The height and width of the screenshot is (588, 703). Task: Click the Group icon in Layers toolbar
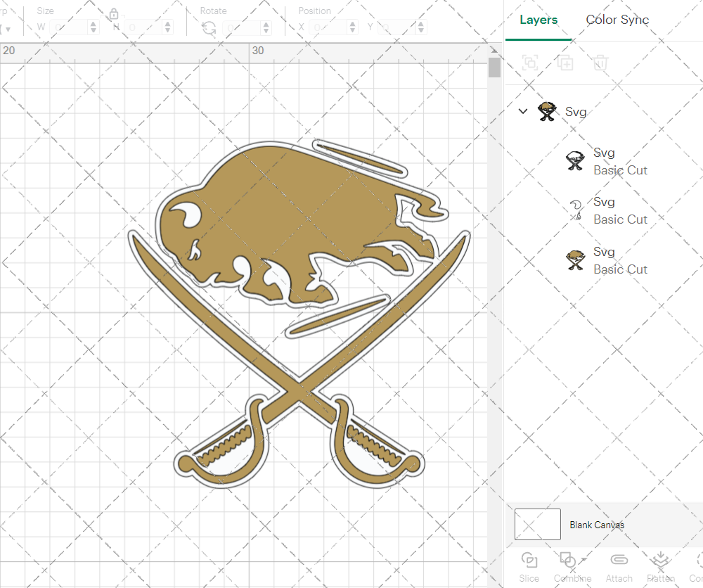click(x=530, y=63)
